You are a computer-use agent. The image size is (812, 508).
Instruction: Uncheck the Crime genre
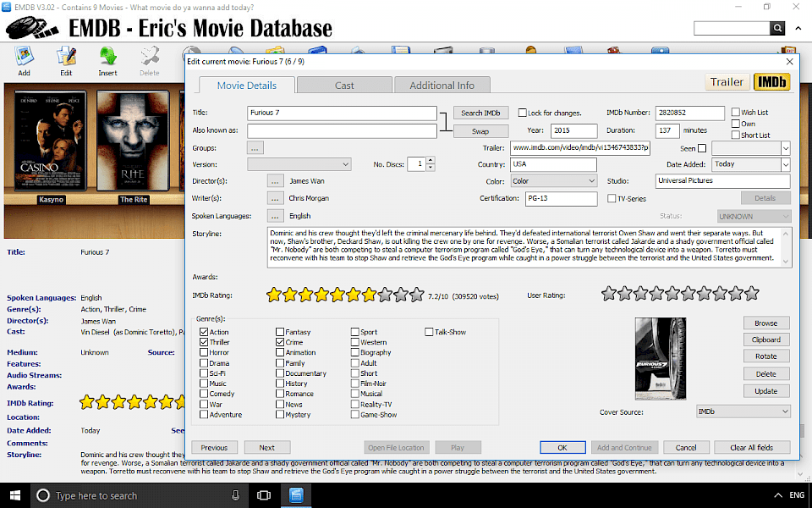(x=280, y=342)
